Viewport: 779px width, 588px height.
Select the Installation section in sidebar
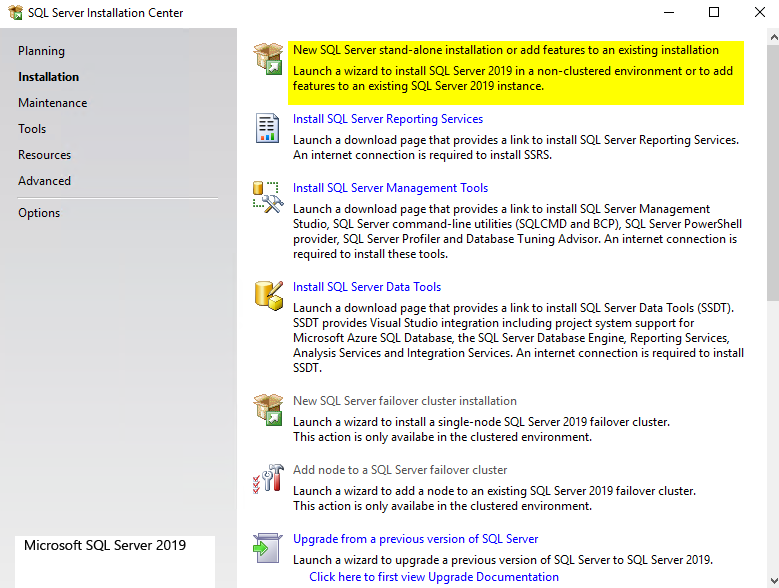coord(48,77)
